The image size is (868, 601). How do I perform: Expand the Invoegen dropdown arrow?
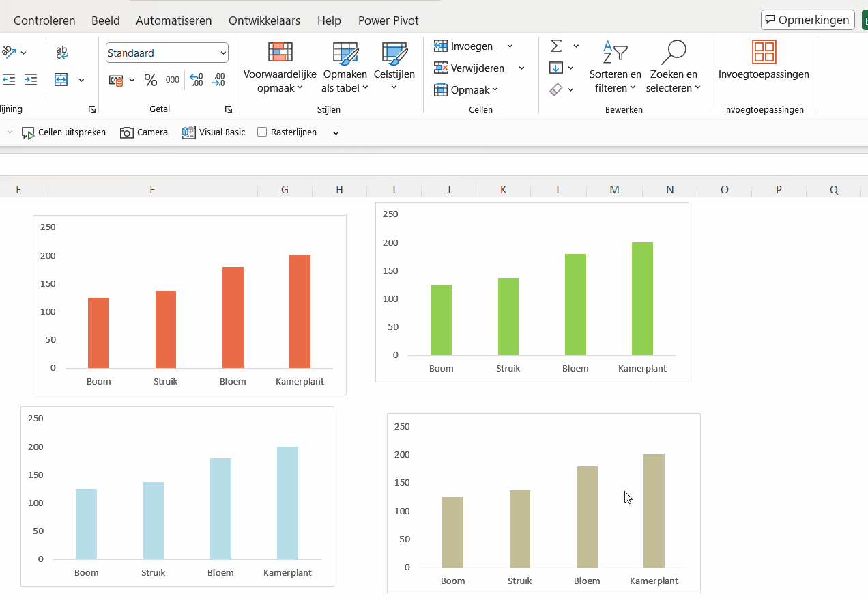[x=510, y=46]
